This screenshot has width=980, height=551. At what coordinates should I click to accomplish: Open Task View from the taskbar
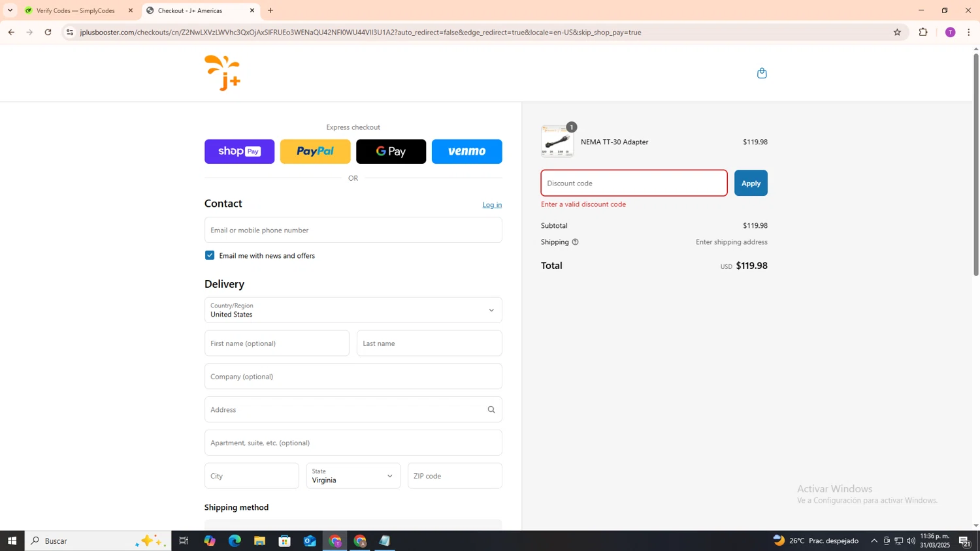[184, 541]
